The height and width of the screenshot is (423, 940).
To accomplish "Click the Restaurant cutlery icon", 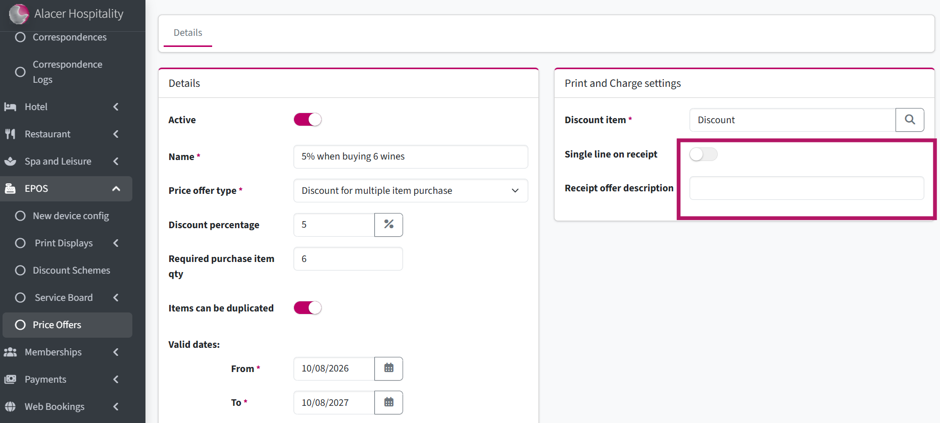I will pyautogui.click(x=10, y=134).
